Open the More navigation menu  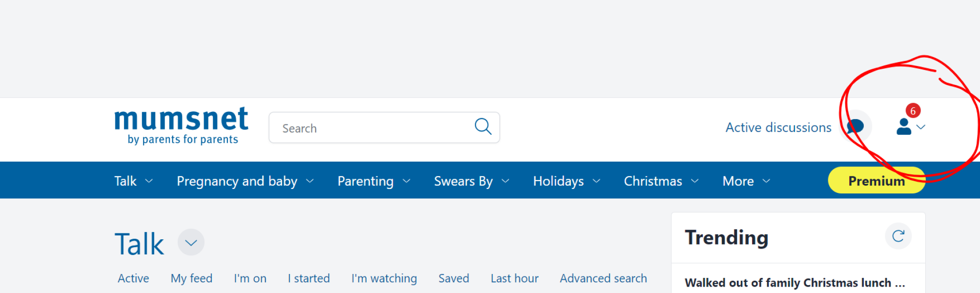[738, 181]
